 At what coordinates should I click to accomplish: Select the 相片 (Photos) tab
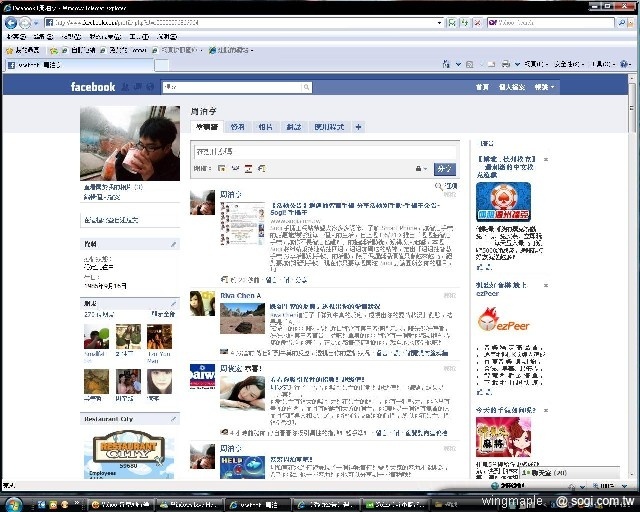point(265,127)
